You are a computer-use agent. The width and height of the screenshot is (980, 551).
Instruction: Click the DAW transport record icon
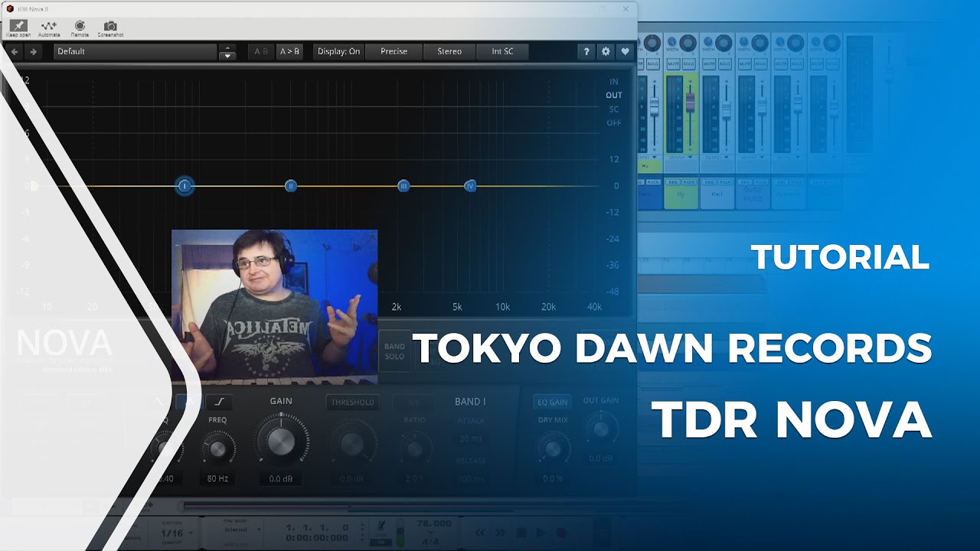(561, 533)
